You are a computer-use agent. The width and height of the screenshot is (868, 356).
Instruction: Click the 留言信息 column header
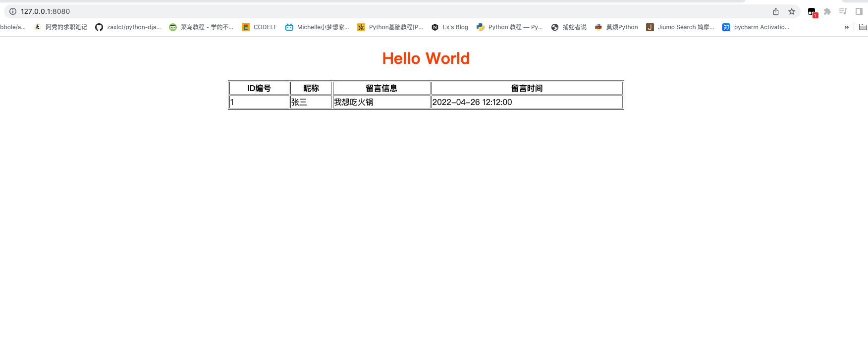click(381, 88)
